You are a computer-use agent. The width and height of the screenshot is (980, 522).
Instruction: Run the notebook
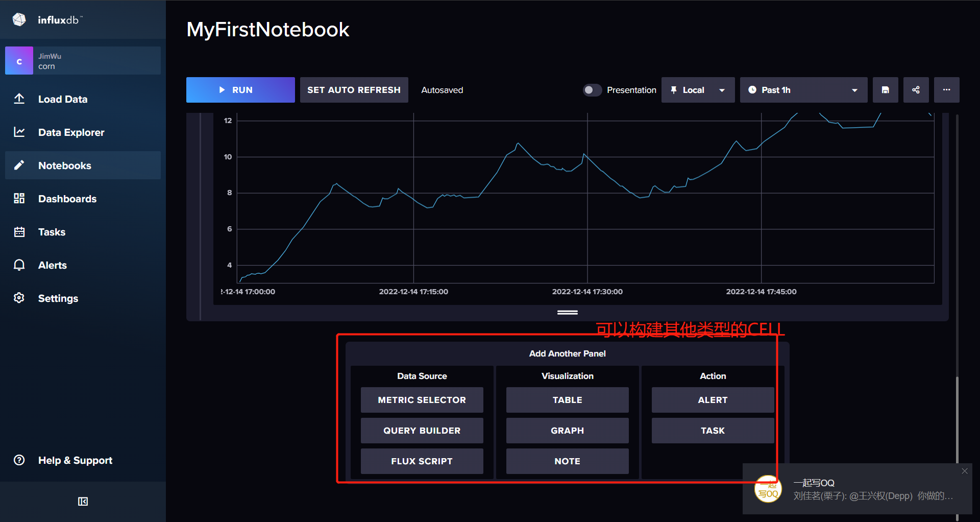(x=240, y=90)
